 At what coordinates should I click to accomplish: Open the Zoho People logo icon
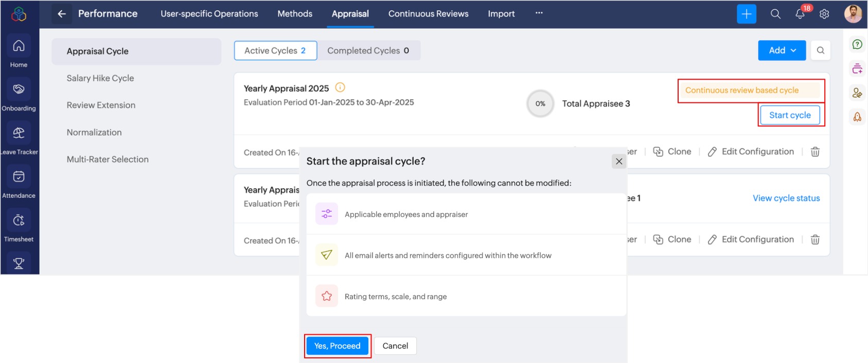coord(19,14)
